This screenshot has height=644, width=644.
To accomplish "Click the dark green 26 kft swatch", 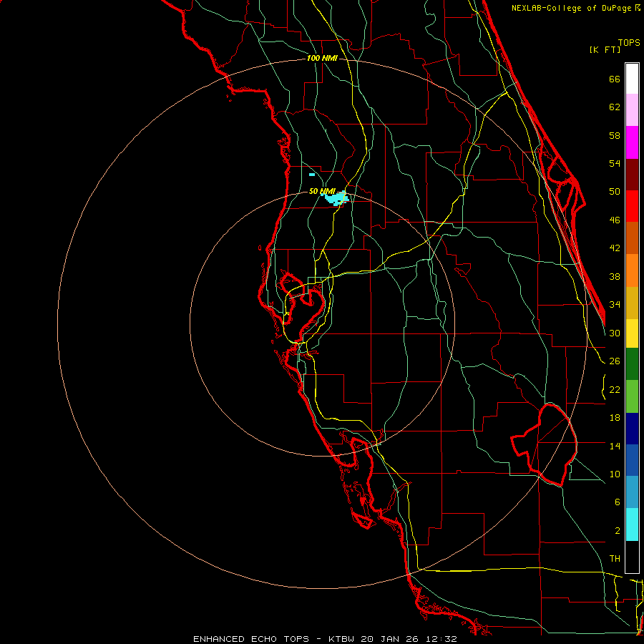I will point(632,364).
